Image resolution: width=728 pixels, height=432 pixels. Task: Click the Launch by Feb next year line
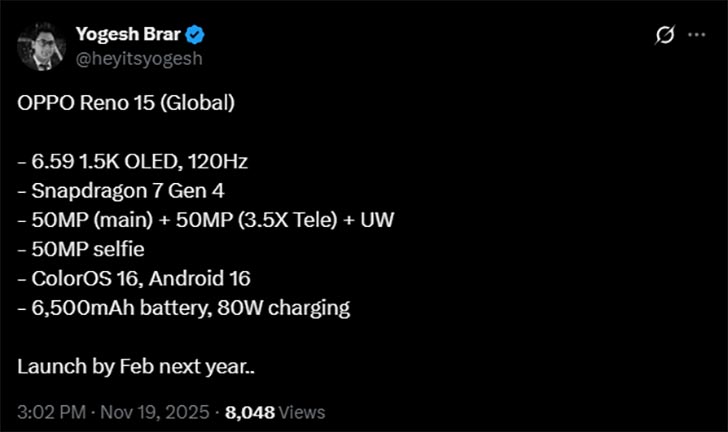pos(135,366)
